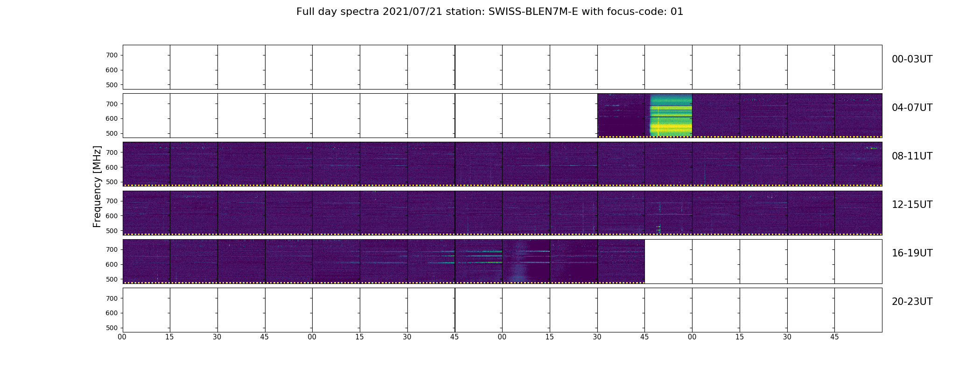The height and width of the screenshot is (373, 980).
Task: Click the 700 tick label of the 08-11UT row
Action: (x=112, y=152)
